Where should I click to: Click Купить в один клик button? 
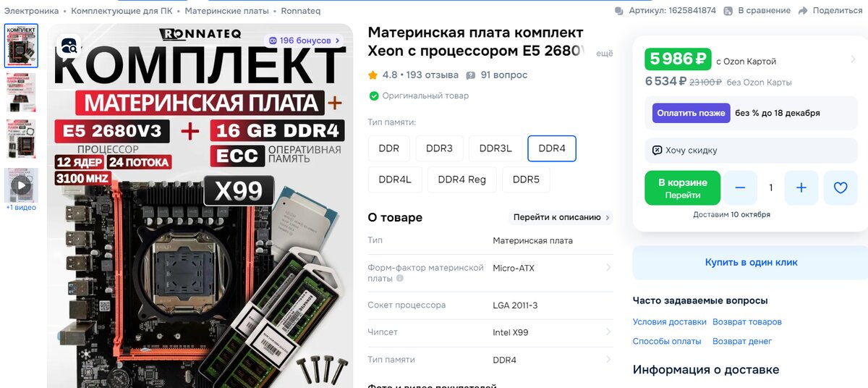pos(751,263)
